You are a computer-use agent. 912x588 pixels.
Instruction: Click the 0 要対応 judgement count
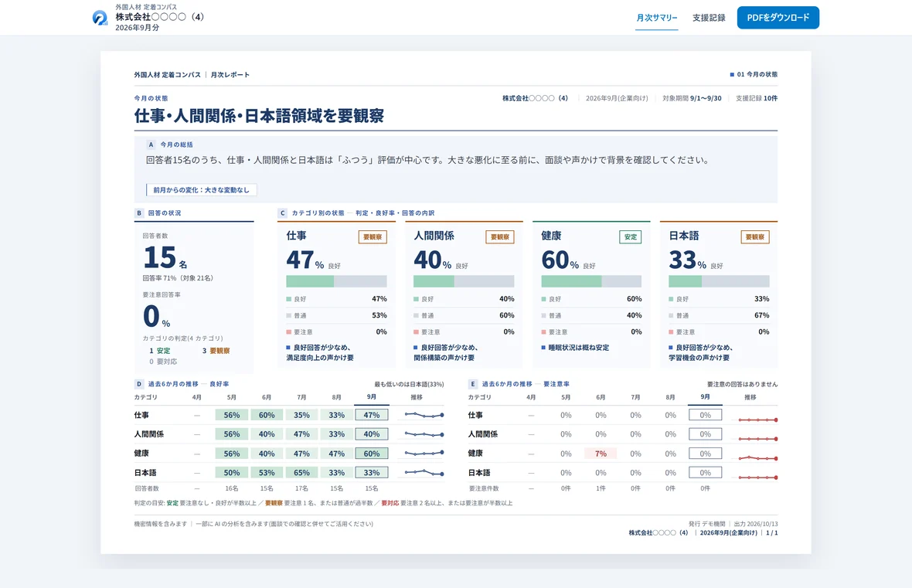pyautogui.click(x=163, y=361)
